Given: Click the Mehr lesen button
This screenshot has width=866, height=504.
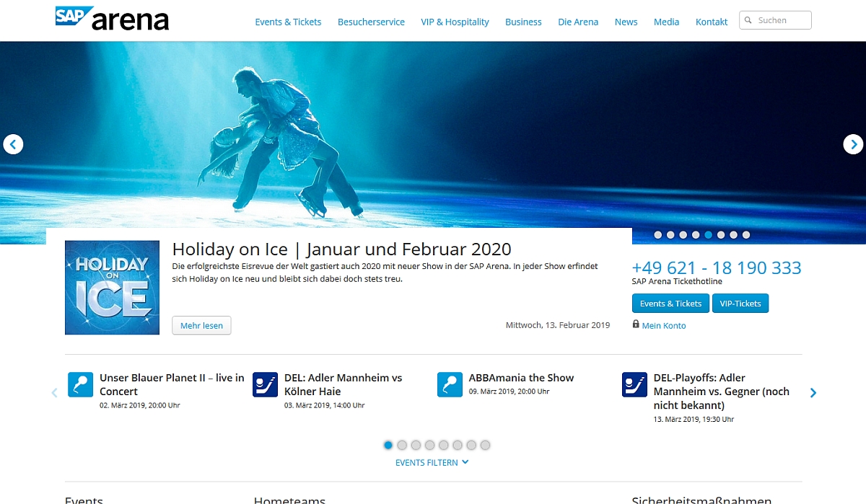Looking at the screenshot, I should [x=201, y=325].
